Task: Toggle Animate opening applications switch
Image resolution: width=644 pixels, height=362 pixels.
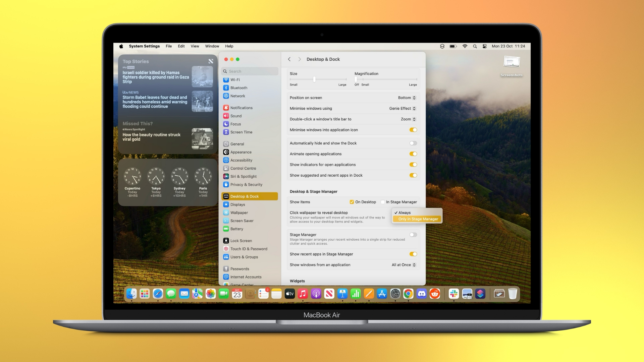Action: pos(413,154)
